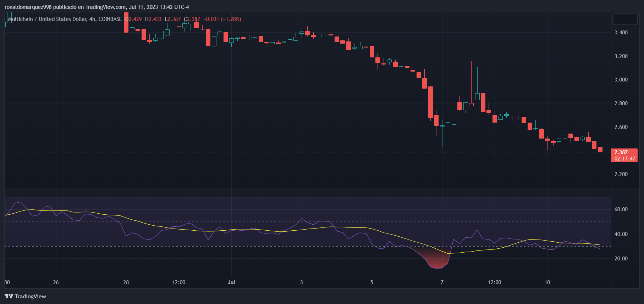This screenshot has width=644, height=304.
Task: Click the TradingView logo icon at bottom
Action: 9,296
